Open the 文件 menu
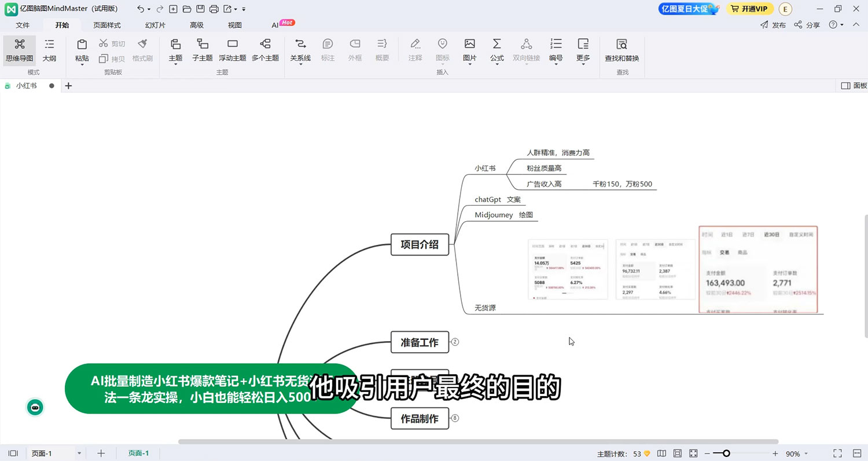The height and width of the screenshot is (461, 868). pos(23,25)
